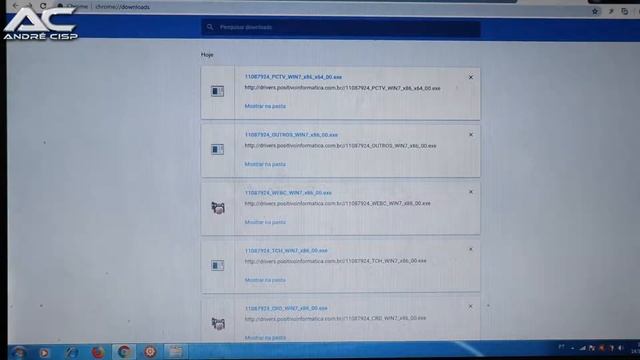Focus the Pesquisar downloads search field
Viewport: 640px width, 360px height.
click(341, 27)
